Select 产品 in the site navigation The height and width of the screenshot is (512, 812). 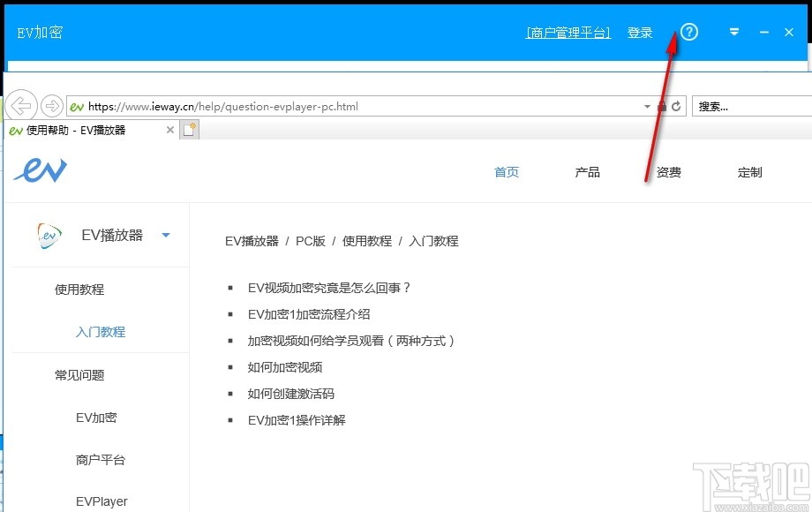tap(588, 172)
